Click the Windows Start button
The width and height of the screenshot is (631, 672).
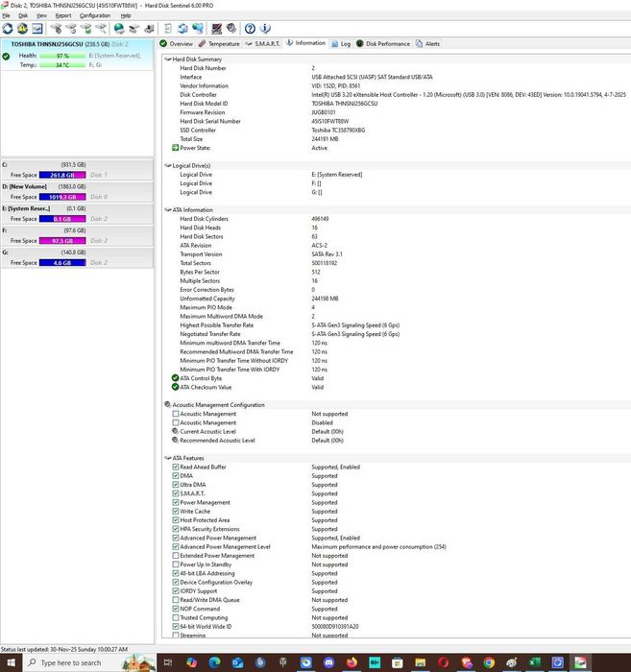[11, 662]
